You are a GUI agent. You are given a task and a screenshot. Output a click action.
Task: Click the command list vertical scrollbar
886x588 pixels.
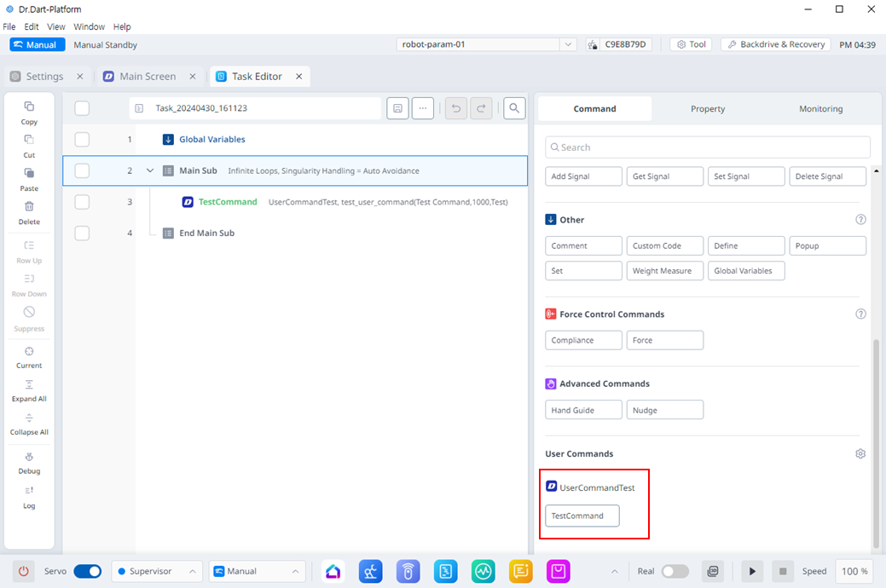coord(876,443)
